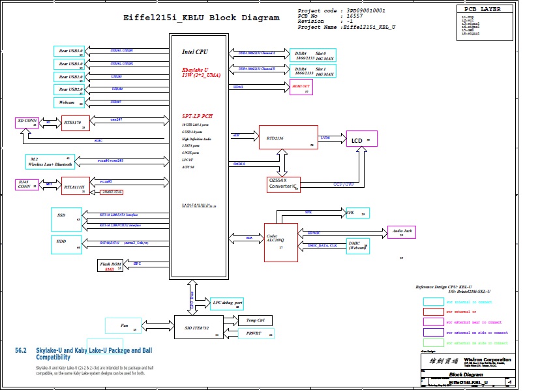Click the LCD block
The height and width of the screenshot is (392, 555).
point(361,140)
